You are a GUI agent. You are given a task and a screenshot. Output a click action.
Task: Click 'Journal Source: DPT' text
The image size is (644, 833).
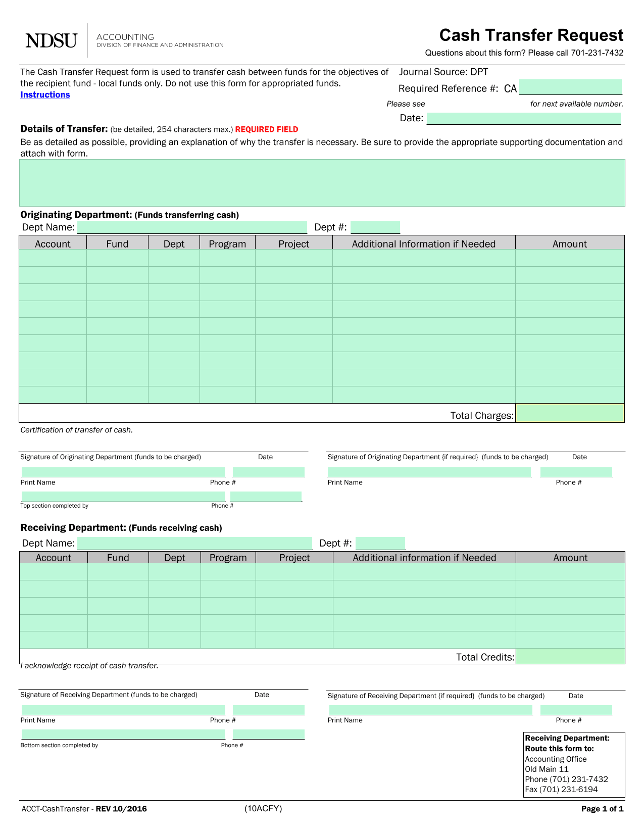click(x=443, y=72)
